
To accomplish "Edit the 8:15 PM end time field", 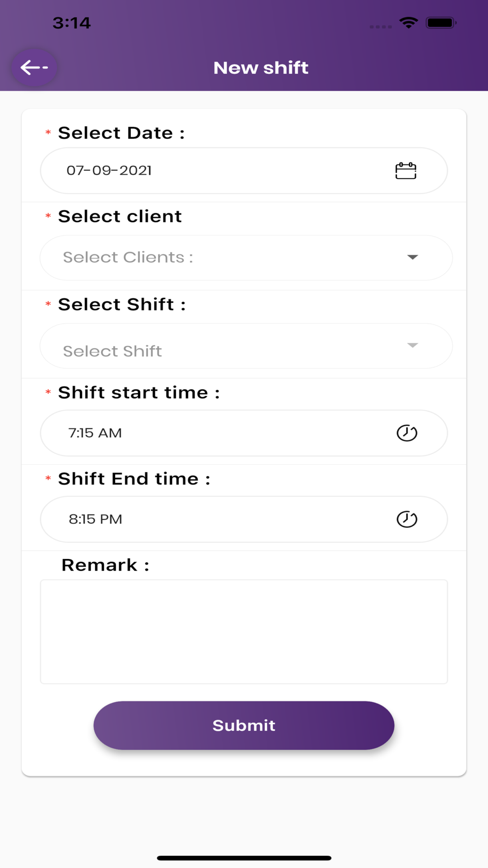I will pos(244,519).
